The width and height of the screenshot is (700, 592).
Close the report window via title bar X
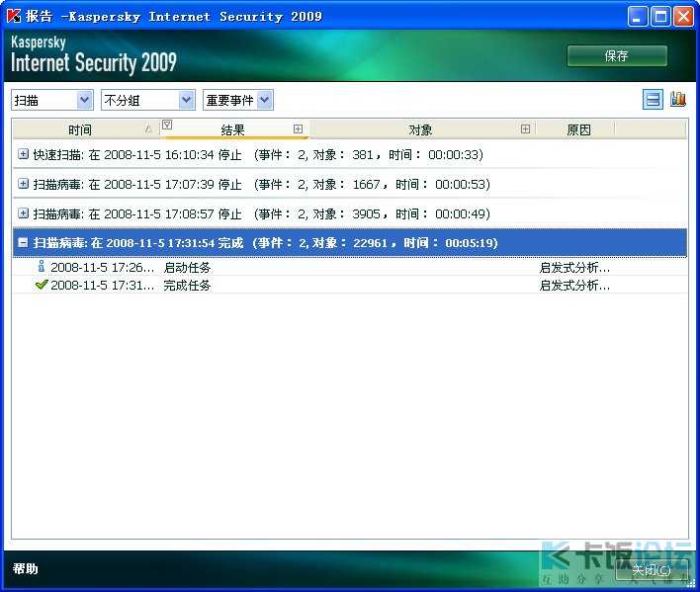point(683,17)
